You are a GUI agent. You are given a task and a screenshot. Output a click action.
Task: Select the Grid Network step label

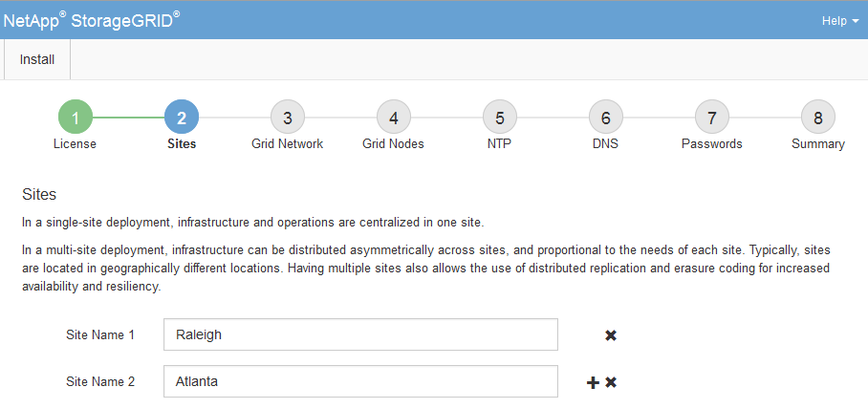pyautogui.click(x=287, y=144)
